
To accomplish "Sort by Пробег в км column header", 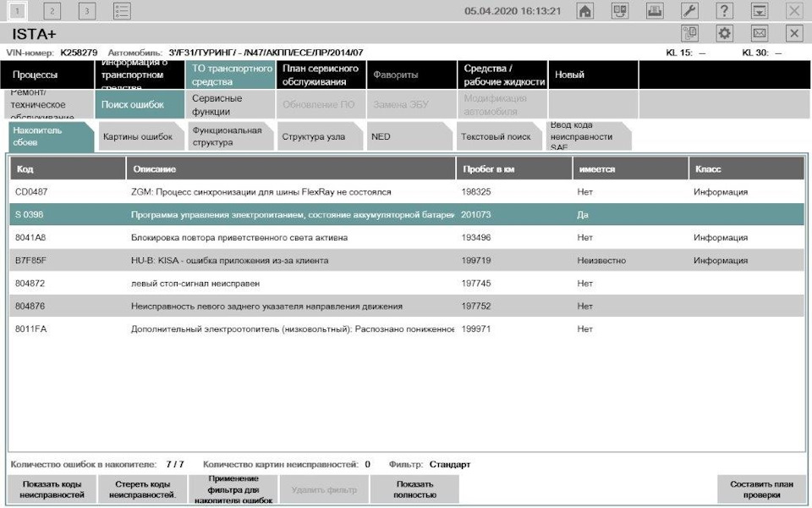I will (513, 168).
